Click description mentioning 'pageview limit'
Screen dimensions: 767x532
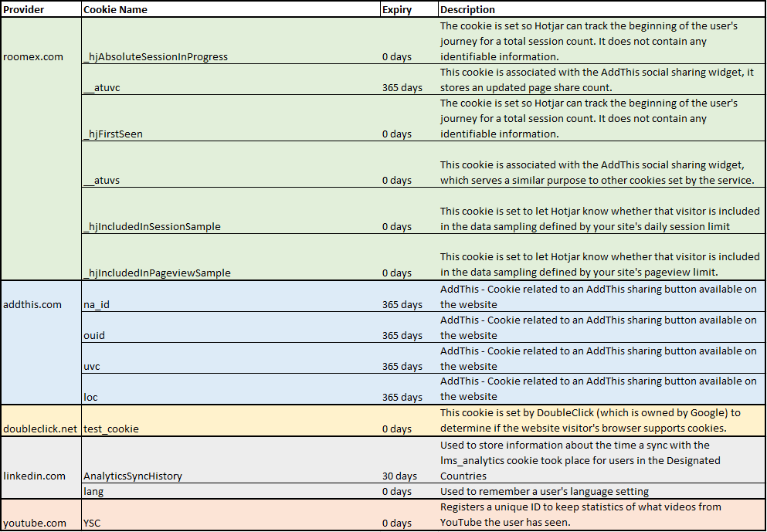tap(602, 256)
